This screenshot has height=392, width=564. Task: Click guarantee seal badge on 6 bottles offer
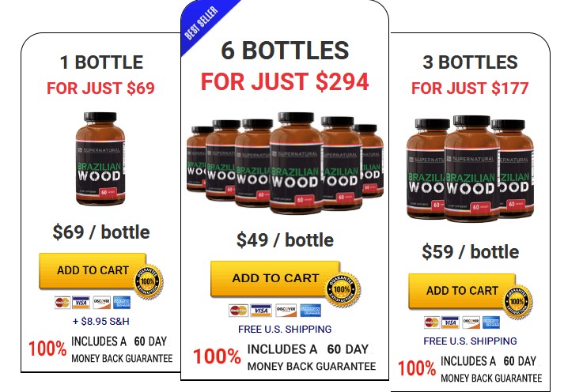click(x=342, y=289)
